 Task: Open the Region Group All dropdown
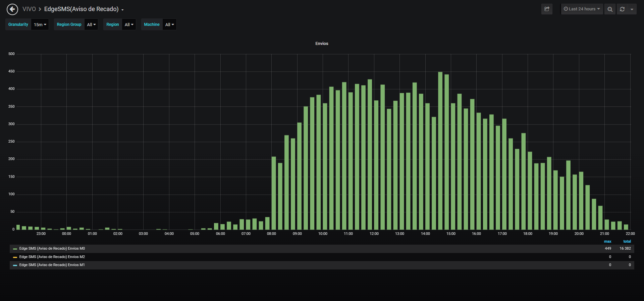pos(91,24)
